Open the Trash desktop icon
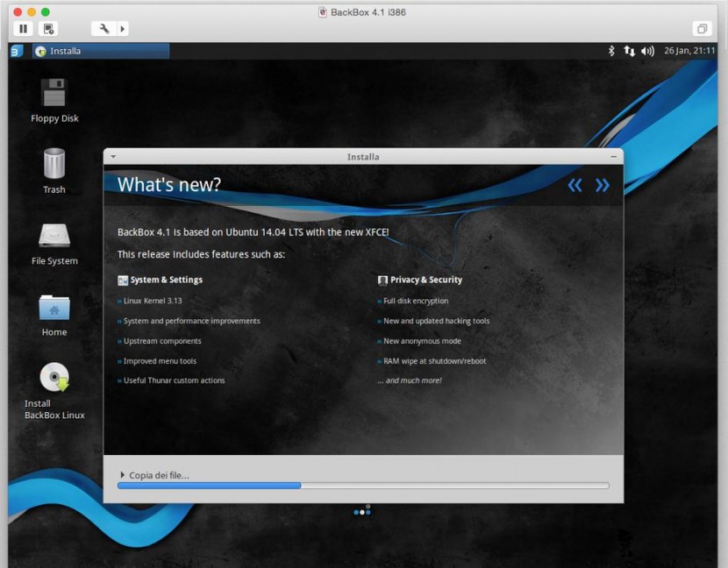This screenshot has width=728, height=568. point(54,164)
